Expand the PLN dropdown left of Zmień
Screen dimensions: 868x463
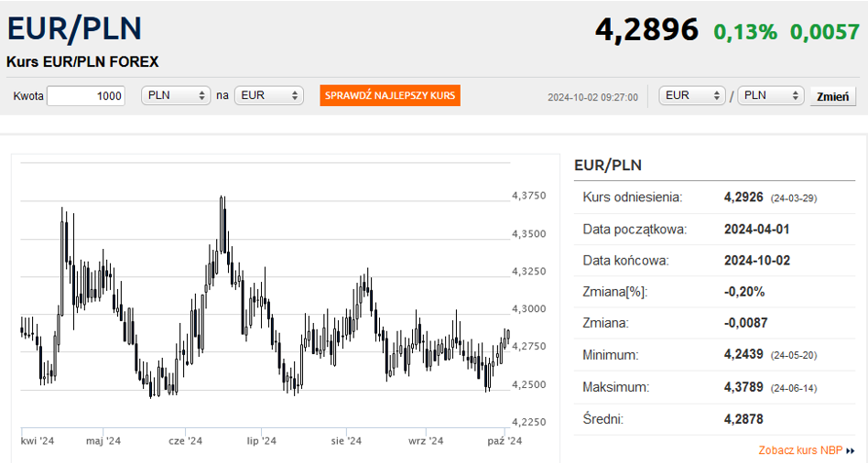pos(771,96)
